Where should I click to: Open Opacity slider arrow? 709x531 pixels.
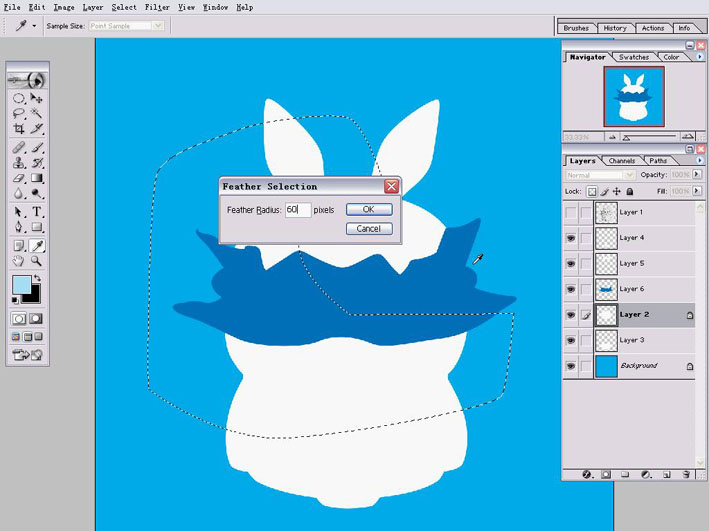pyautogui.click(x=697, y=174)
